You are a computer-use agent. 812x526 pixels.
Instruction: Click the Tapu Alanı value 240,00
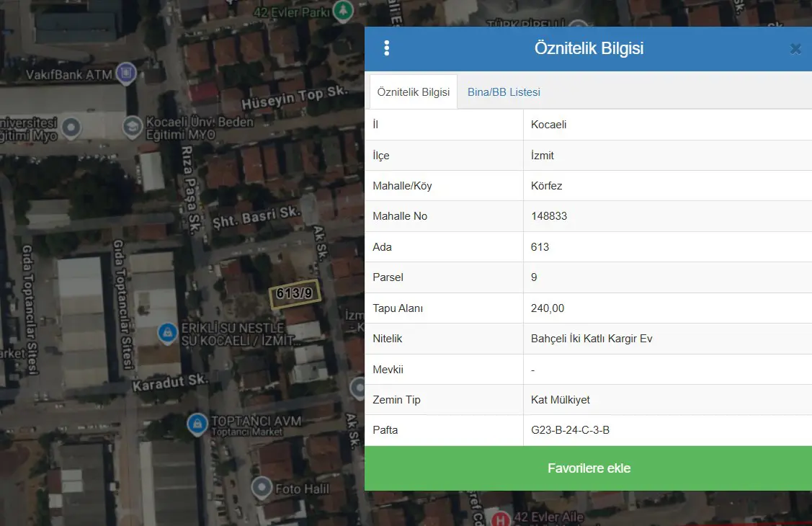point(548,308)
